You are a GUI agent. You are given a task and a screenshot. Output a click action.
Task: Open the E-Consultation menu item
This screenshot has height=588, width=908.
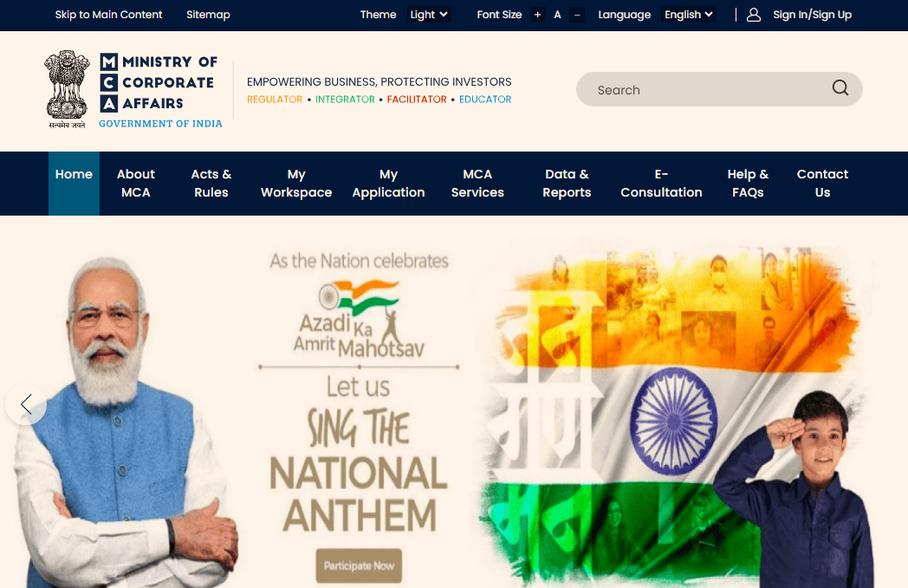point(661,184)
